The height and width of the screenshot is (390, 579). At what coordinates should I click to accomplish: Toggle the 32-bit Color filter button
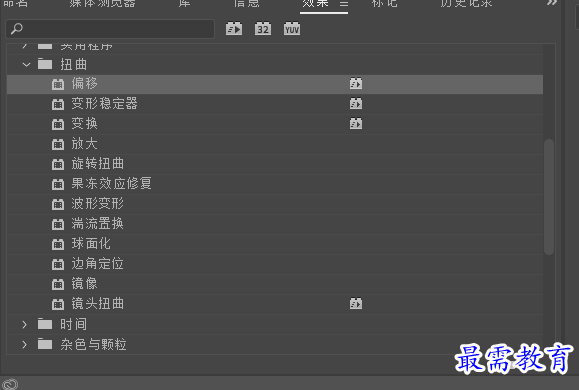(x=263, y=29)
